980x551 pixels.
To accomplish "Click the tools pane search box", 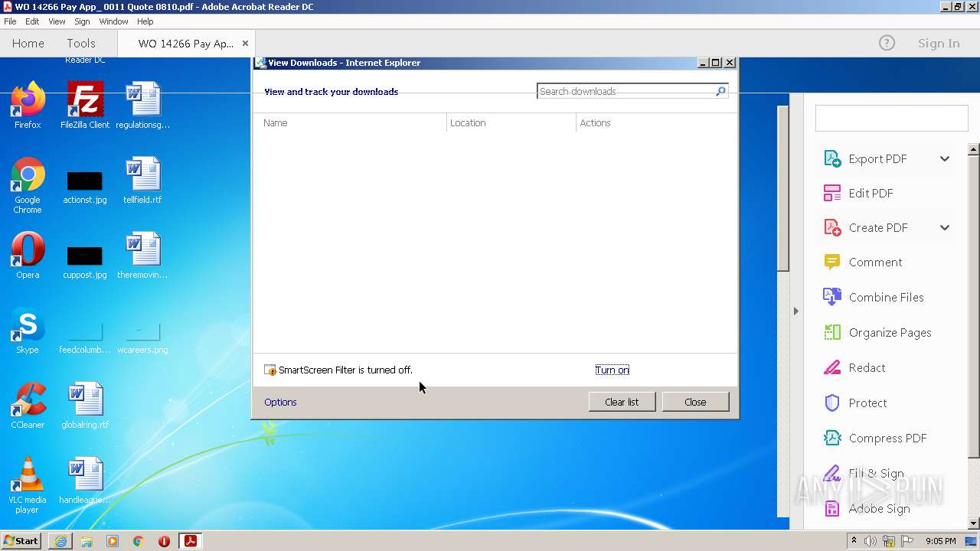I will tap(892, 119).
